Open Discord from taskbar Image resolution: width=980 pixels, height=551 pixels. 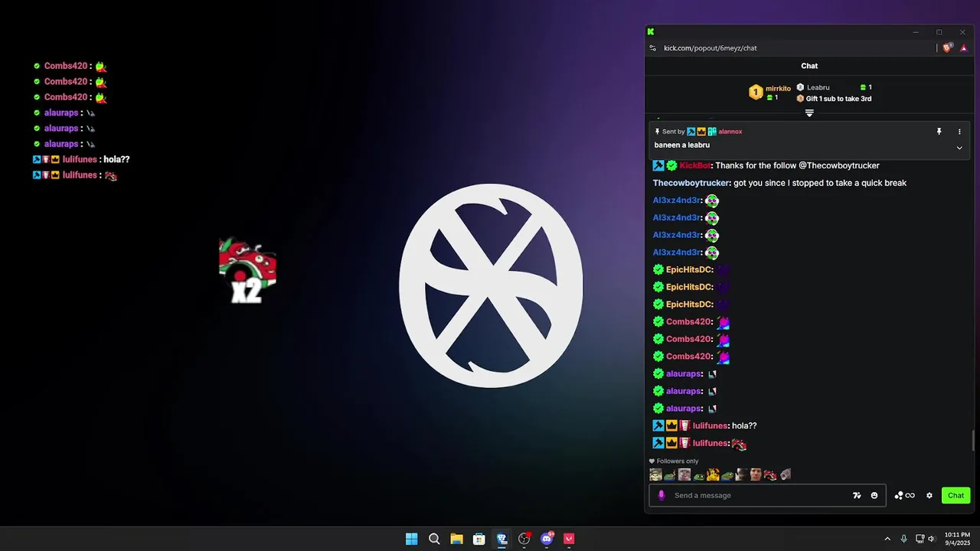click(x=547, y=539)
